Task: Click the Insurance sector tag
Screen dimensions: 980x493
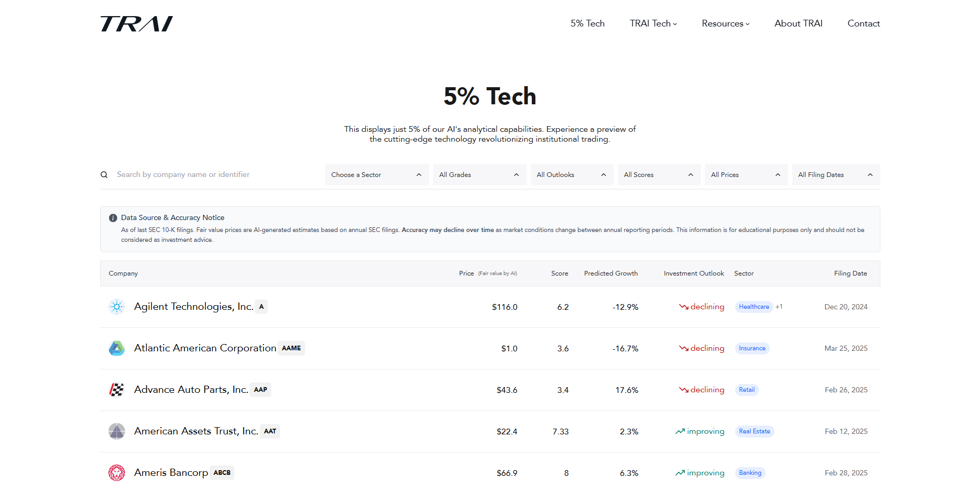Action: (x=752, y=348)
